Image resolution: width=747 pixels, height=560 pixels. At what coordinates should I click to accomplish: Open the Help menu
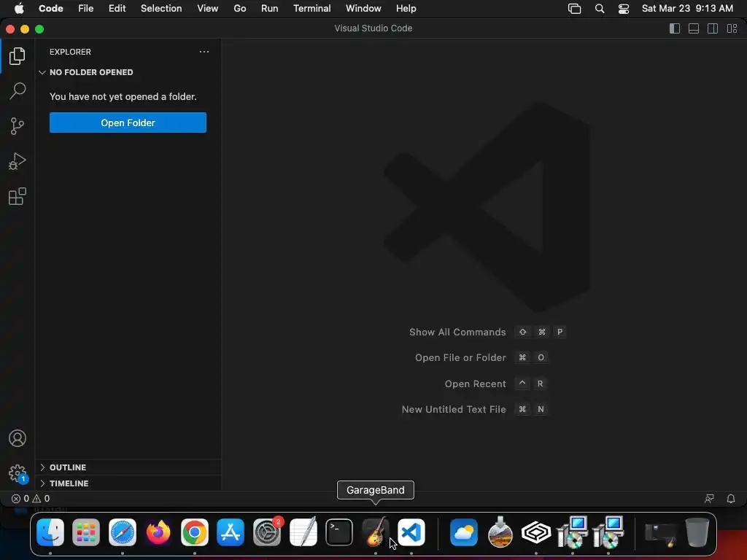[x=406, y=9]
